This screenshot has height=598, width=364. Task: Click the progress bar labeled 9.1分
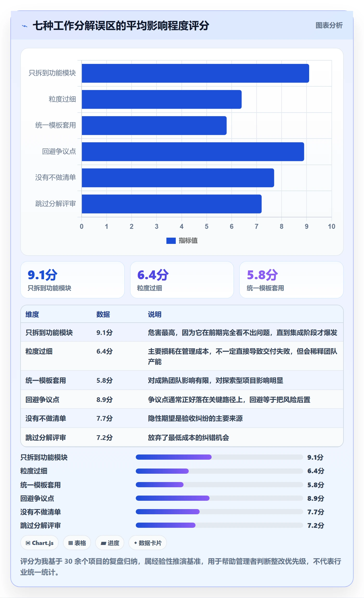tap(219, 457)
